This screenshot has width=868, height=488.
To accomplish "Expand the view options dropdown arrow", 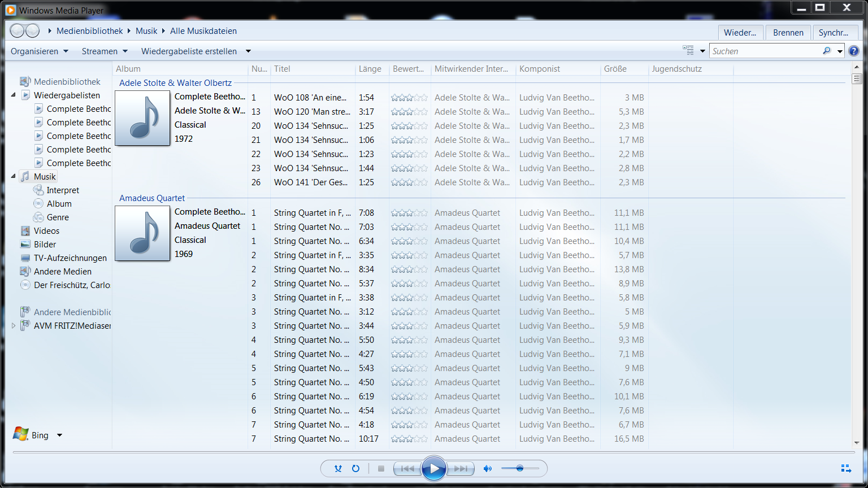I will (x=702, y=51).
